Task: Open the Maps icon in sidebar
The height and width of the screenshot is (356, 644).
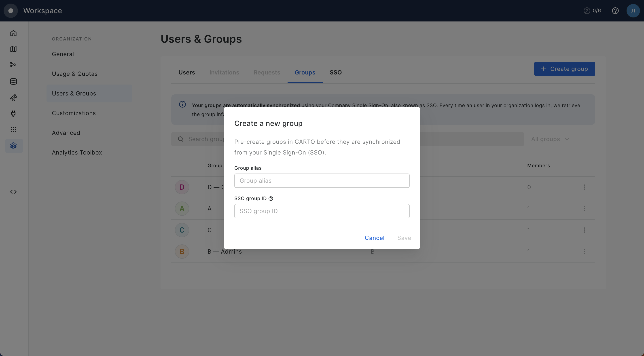Action: pyautogui.click(x=13, y=49)
